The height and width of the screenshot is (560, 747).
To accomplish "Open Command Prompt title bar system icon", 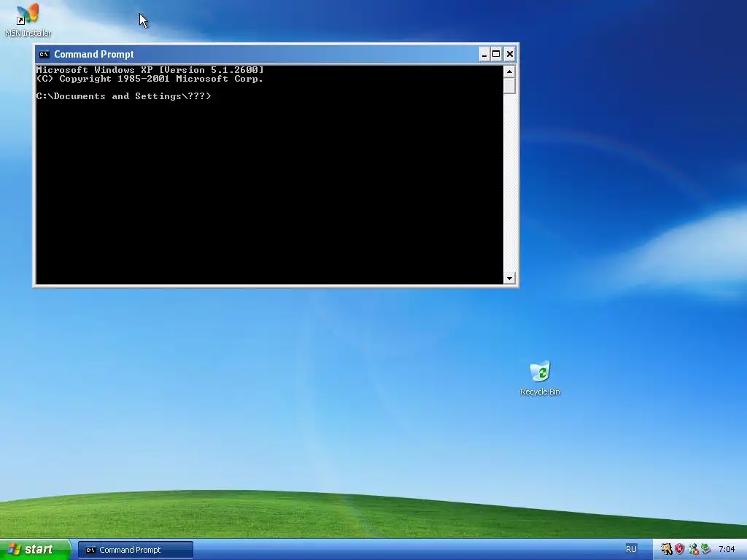I will point(44,54).
